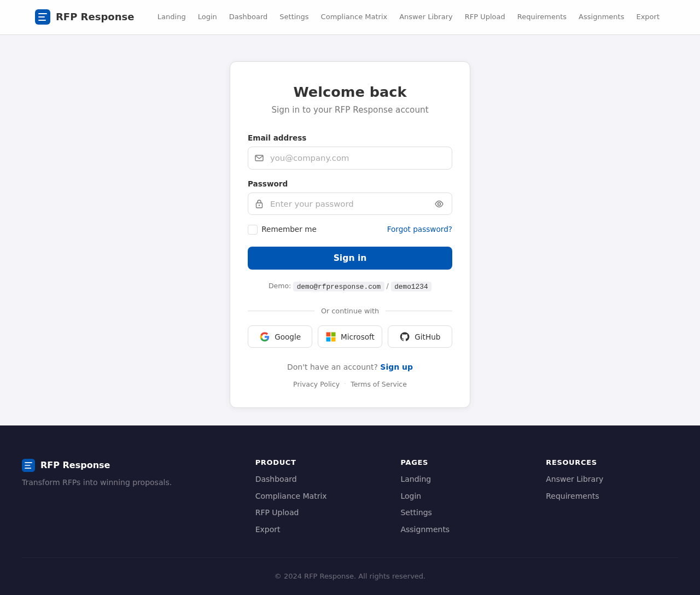Open Settings in the top navigation
This screenshot has width=700, height=595.
click(x=294, y=17)
